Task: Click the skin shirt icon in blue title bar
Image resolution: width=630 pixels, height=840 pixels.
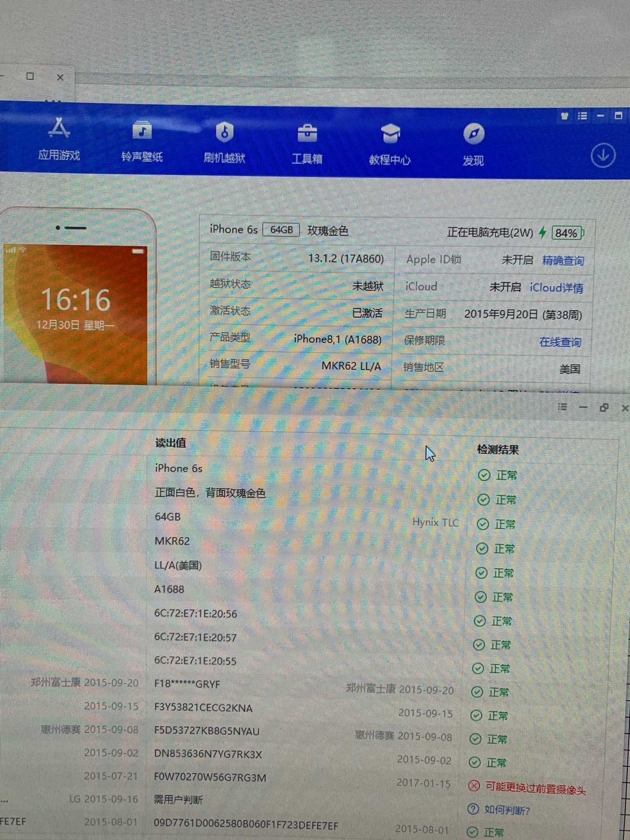Action: tap(564, 116)
